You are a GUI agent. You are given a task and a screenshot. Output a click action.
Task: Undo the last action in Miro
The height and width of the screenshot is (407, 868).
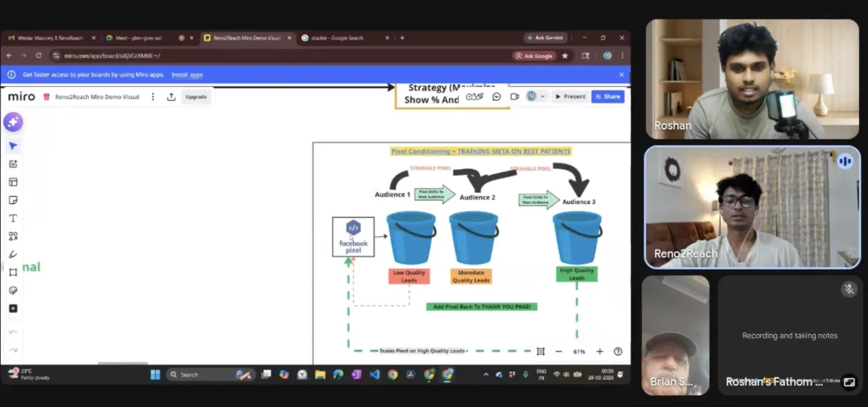[x=13, y=333]
